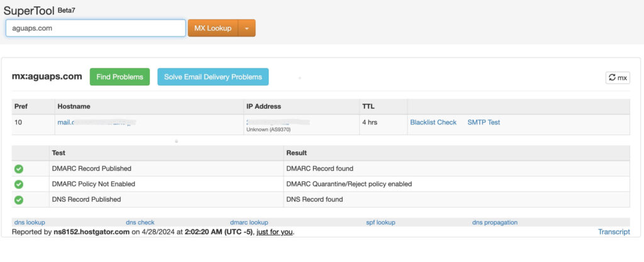The image size is (644, 262).
Task: Go to spf lookup tab
Action: 380,222
